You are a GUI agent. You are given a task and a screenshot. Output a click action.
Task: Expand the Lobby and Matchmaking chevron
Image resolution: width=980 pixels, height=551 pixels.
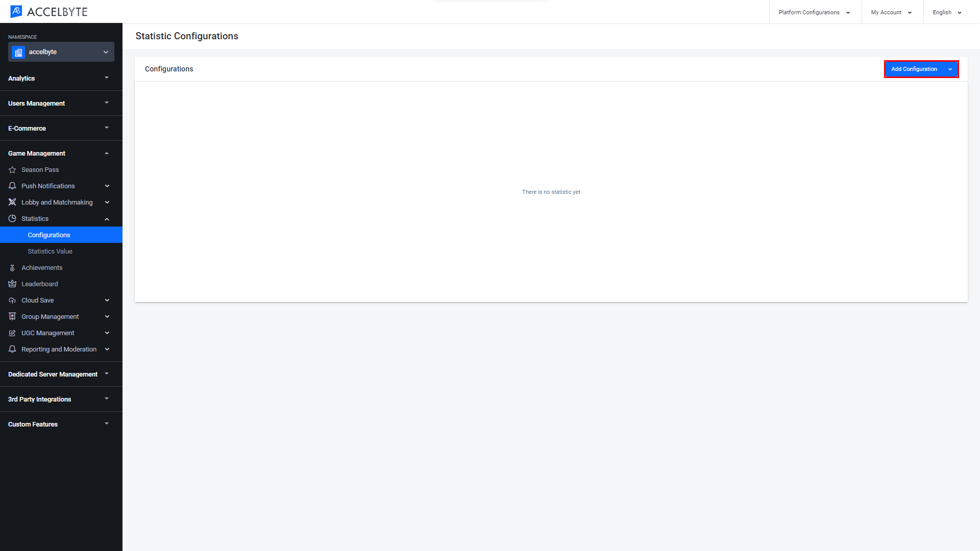click(107, 203)
